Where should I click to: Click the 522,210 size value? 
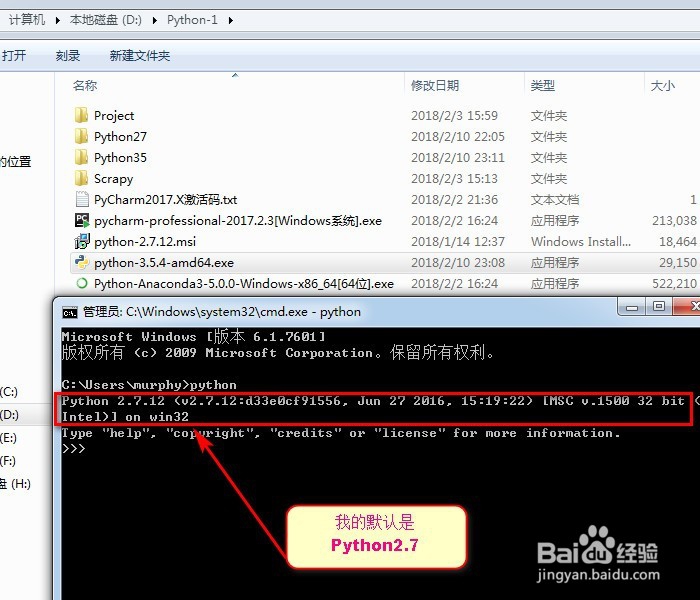pos(674,283)
